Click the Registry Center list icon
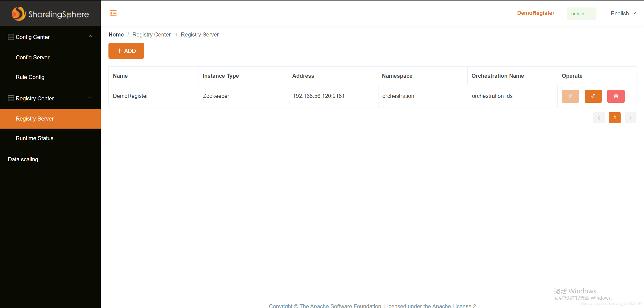Viewport: 644px width, 308px height. 11,98
